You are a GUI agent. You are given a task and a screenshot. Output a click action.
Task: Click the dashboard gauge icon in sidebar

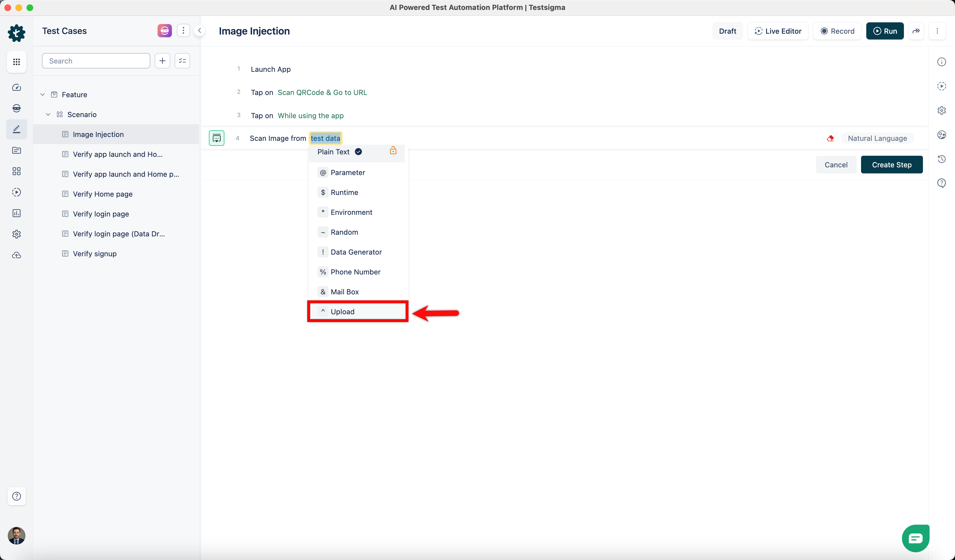coord(16,88)
